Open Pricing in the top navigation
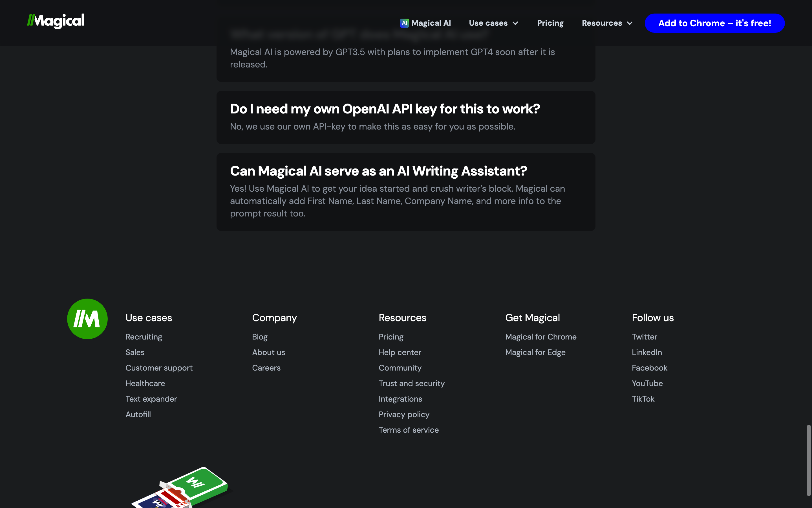Viewport: 812px width, 508px height. point(550,23)
